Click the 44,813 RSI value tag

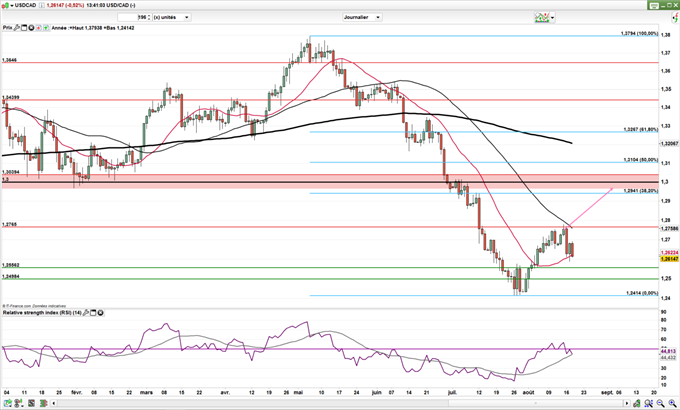point(668,351)
